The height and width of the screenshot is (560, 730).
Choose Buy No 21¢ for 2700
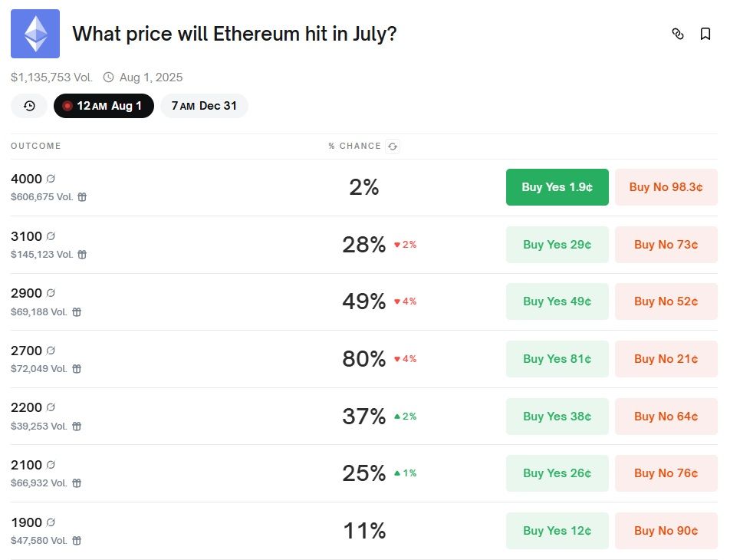[666, 359]
